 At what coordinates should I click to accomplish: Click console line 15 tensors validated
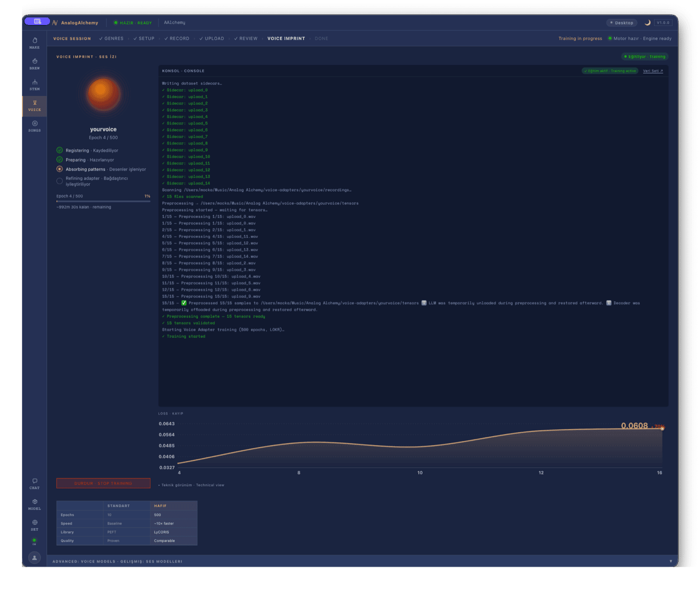188,323
